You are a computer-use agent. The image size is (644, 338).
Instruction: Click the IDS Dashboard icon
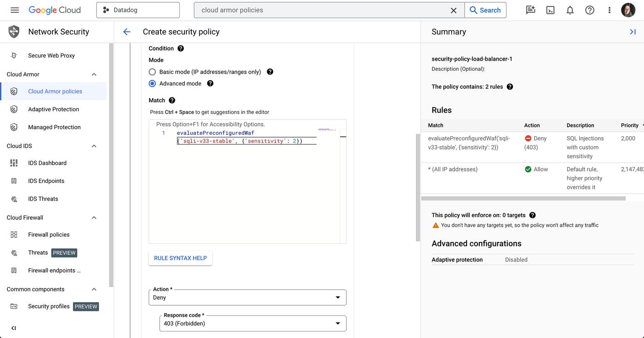coord(14,163)
